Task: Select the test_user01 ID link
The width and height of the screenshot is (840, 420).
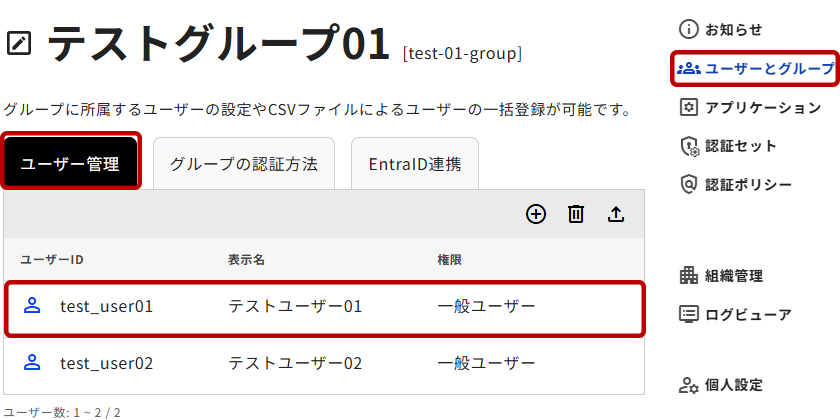Action: click(x=106, y=306)
